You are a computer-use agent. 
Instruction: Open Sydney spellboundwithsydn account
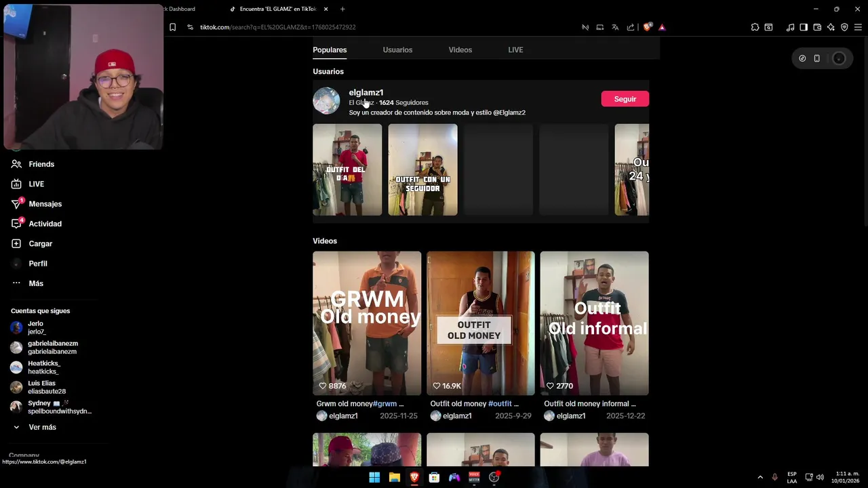51,407
